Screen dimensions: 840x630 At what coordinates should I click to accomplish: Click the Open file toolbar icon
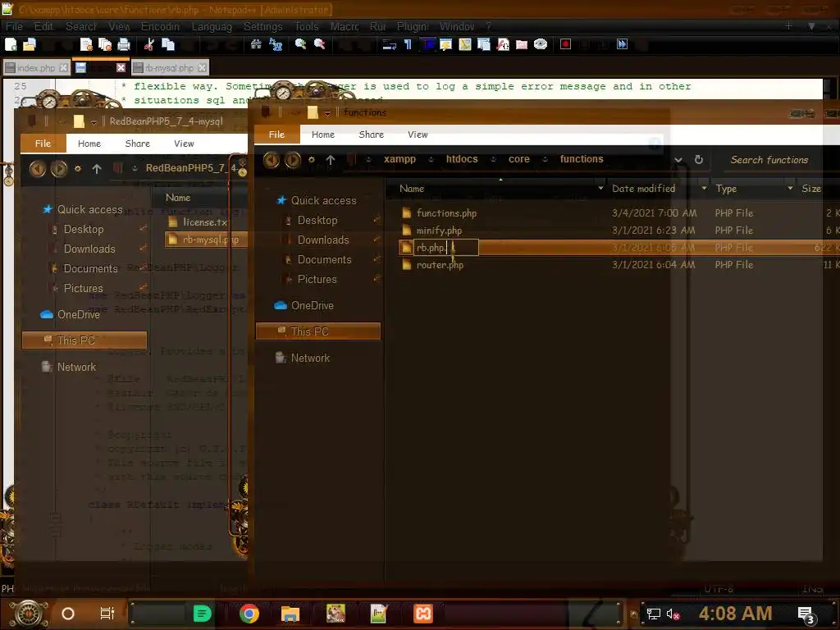[x=30, y=44]
